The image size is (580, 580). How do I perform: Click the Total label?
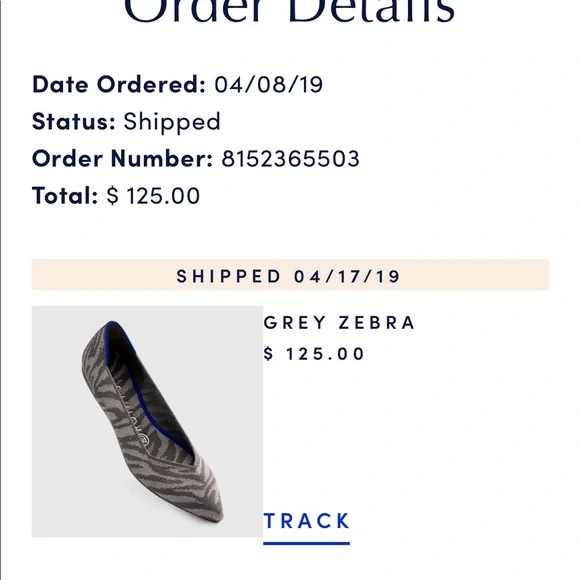(x=65, y=195)
